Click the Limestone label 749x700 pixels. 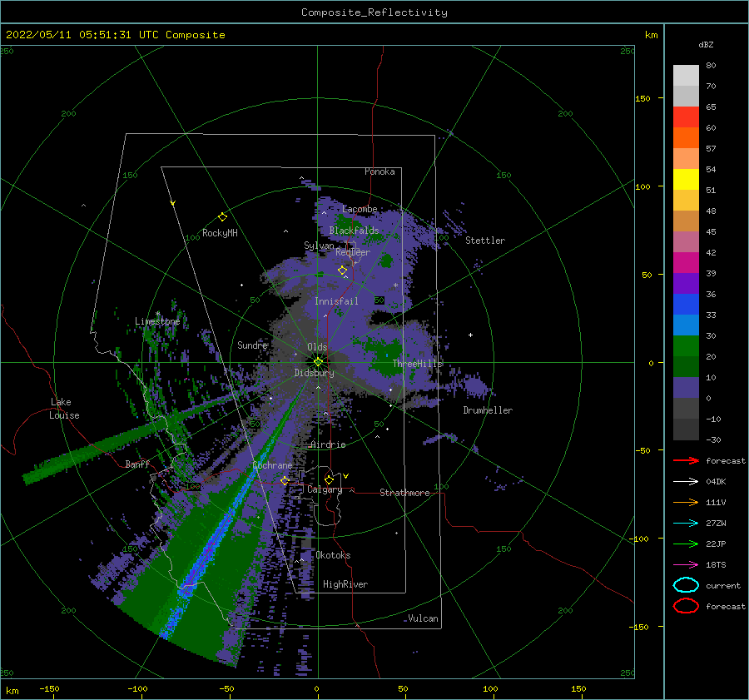pos(157,321)
